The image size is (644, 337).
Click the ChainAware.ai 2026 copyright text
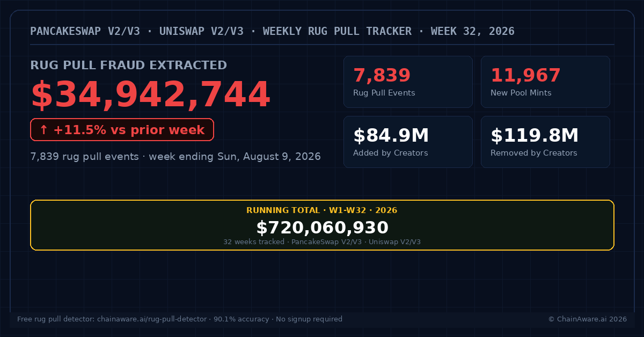[x=588, y=319]
